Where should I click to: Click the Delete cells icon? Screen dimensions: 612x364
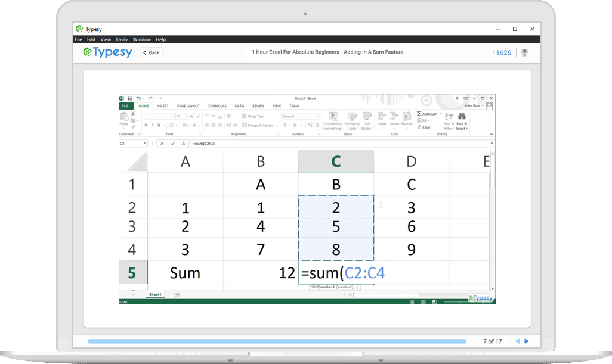click(x=394, y=116)
